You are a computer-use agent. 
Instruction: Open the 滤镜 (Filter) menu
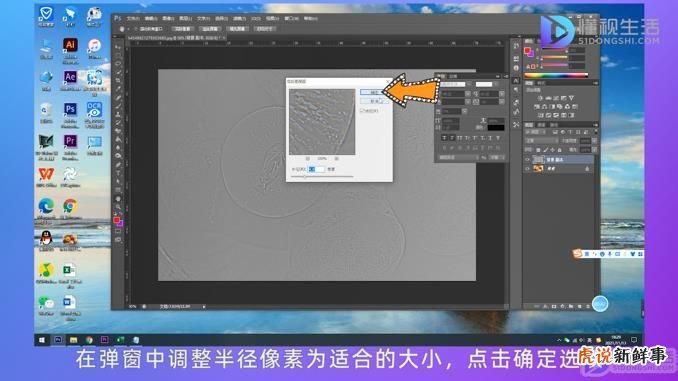coord(239,19)
